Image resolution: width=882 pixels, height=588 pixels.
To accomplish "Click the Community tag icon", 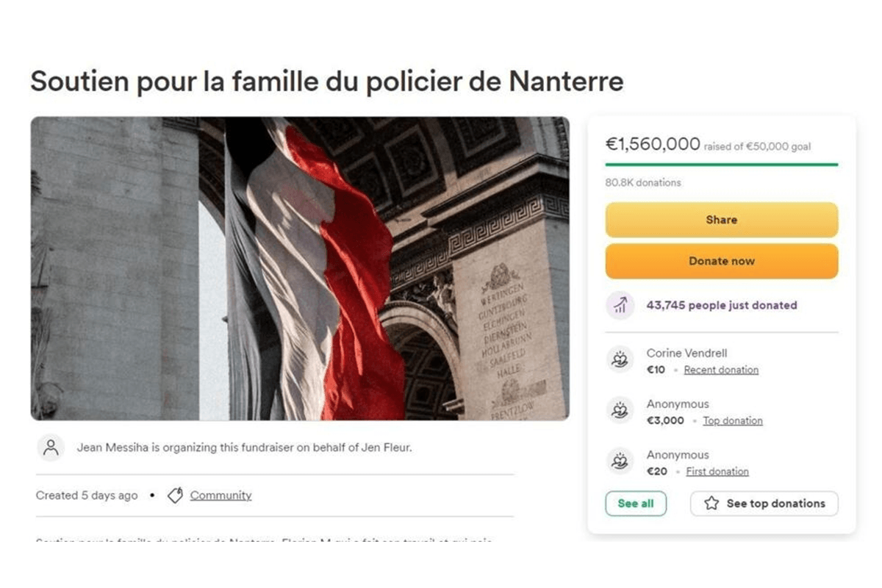I will click(x=175, y=495).
